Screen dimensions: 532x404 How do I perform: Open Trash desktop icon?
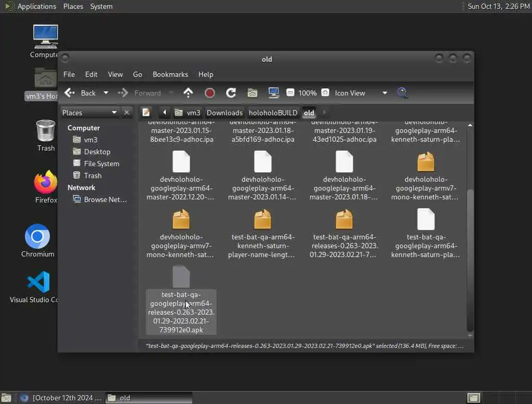(46, 136)
